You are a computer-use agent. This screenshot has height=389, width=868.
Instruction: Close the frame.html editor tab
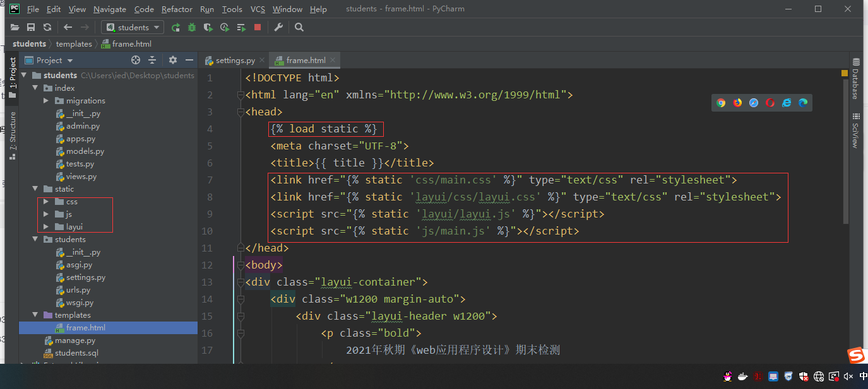(333, 61)
